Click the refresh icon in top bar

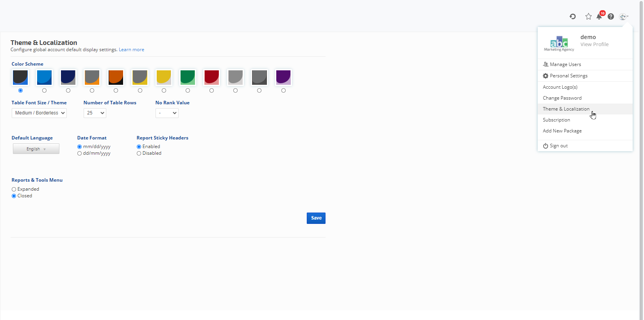click(x=572, y=16)
